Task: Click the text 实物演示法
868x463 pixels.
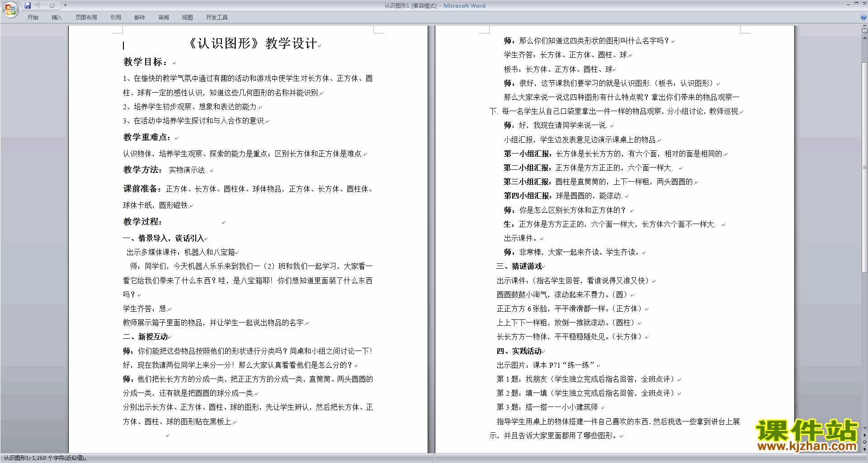Action: click(x=188, y=170)
